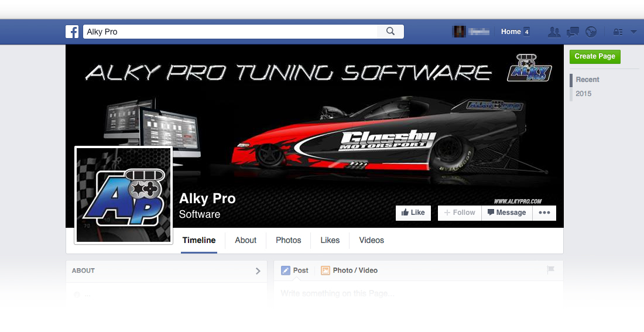Switch to the About tab
The width and height of the screenshot is (644, 332).
click(x=246, y=241)
